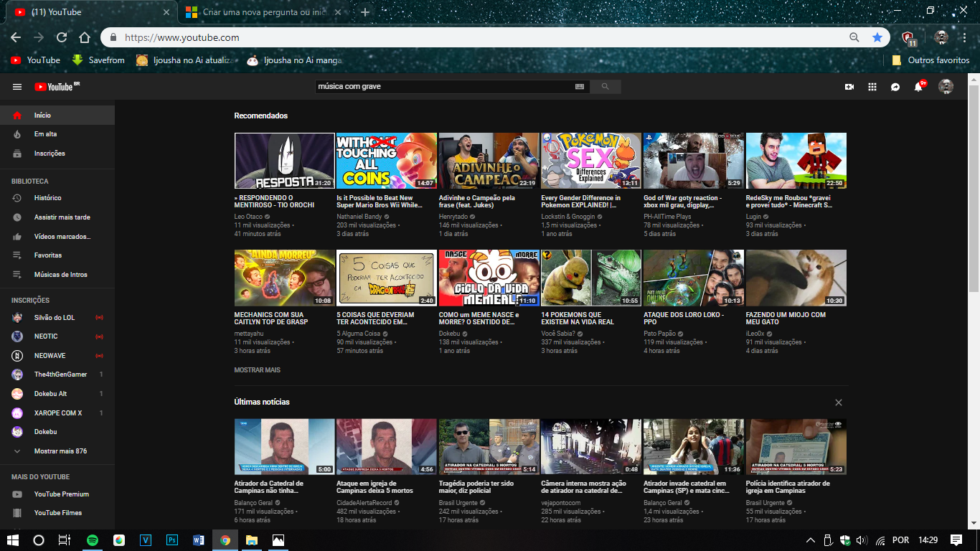Open Outros favoritos bookmarks folder
This screenshot has height=551, width=980.
(930, 60)
